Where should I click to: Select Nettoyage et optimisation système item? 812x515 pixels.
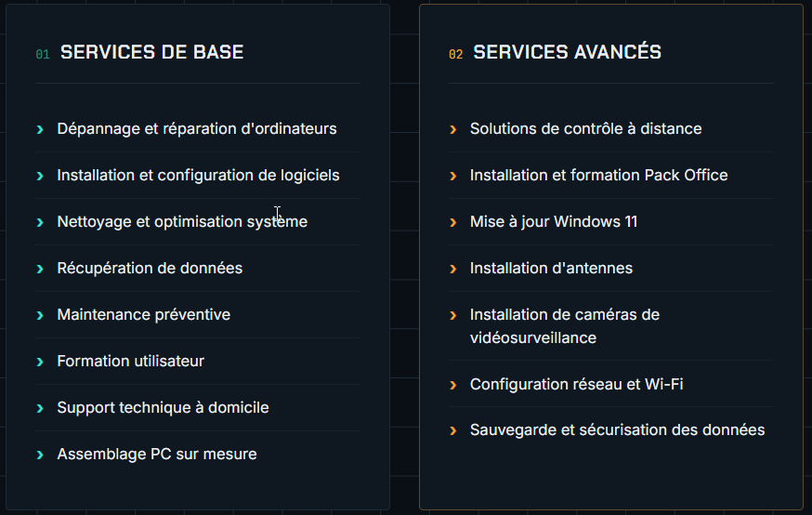[198, 222]
